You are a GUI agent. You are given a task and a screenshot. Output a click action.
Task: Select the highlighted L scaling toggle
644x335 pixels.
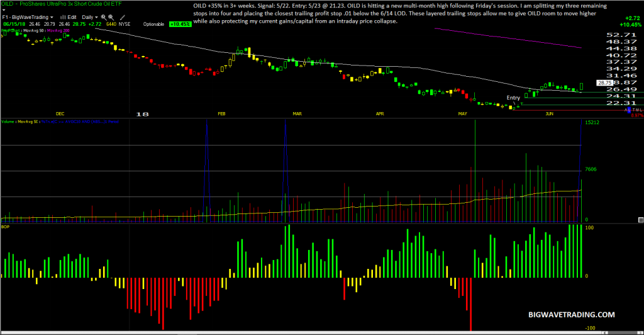click(x=629, y=110)
